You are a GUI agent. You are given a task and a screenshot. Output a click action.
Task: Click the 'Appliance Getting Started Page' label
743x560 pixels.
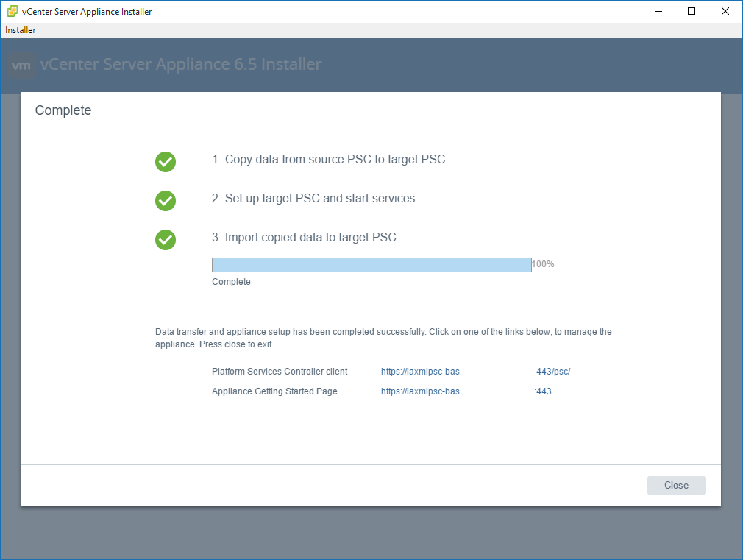[274, 391]
